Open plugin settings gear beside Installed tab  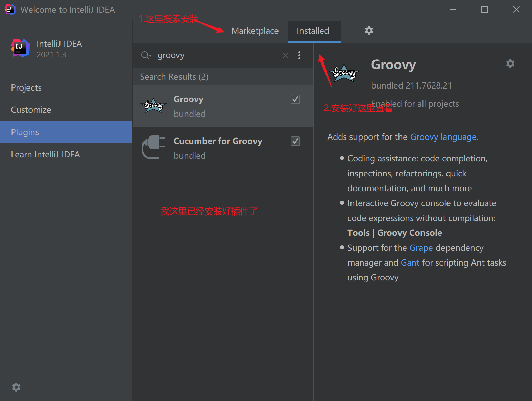(x=369, y=30)
